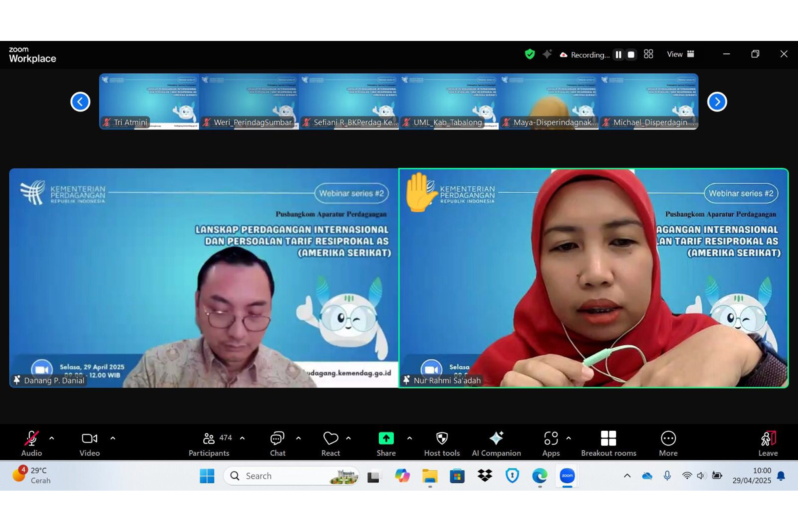The image size is (798, 532).
Task: Open the volume control in the tray
Action: [701, 476]
